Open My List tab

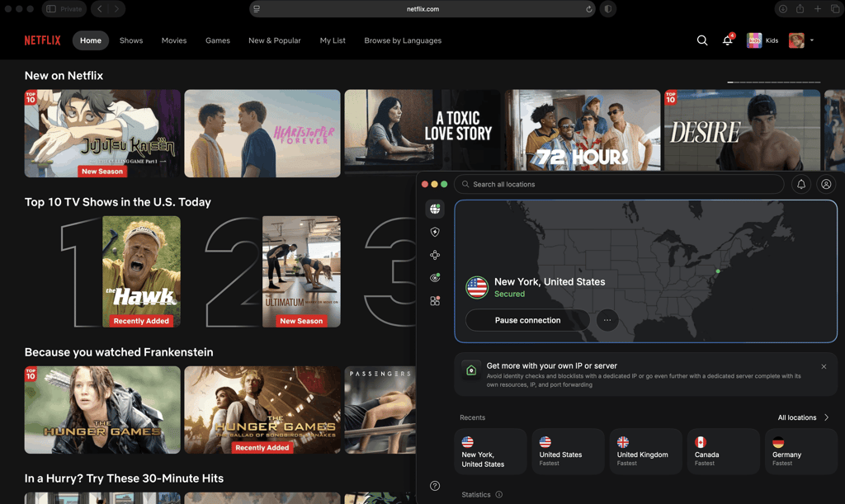point(333,40)
